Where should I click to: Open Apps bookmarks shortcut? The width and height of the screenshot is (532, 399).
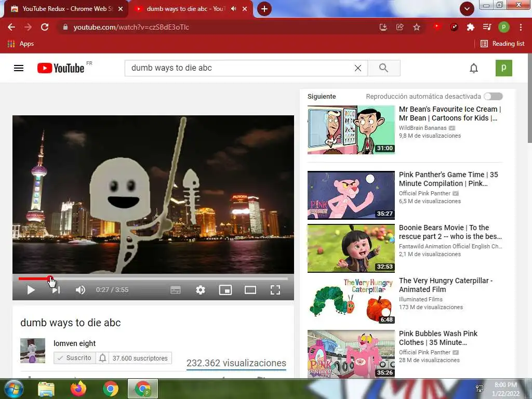tap(21, 44)
